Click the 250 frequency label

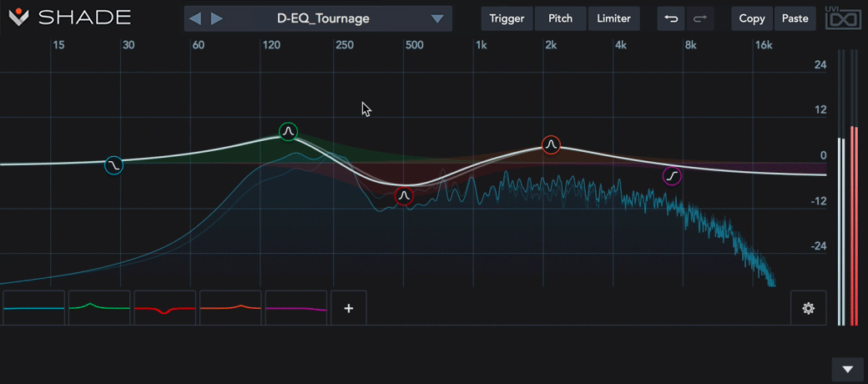pos(345,45)
